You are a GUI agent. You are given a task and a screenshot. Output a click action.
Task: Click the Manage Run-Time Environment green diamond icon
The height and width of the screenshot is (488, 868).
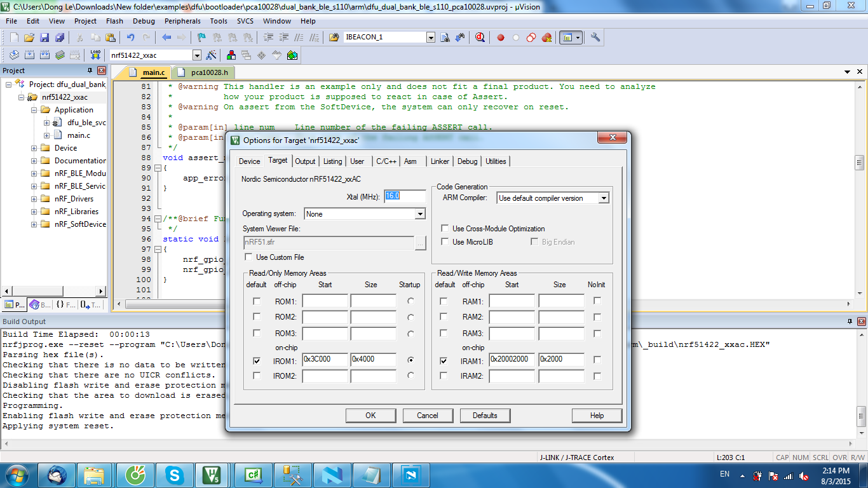(x=262, y=55)
